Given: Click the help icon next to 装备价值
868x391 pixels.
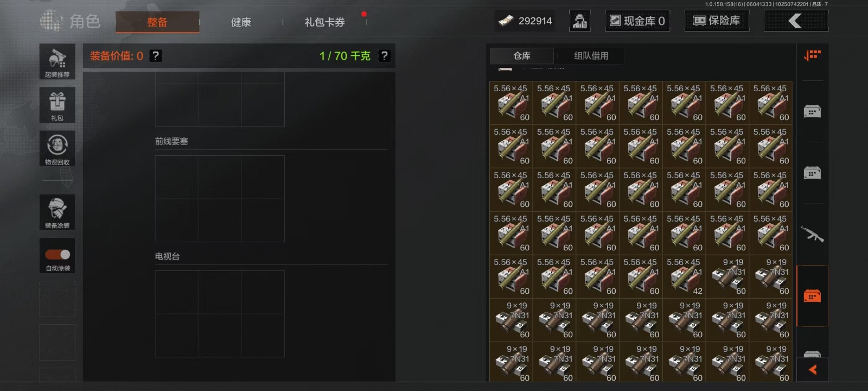Looking at the screenshot, I should coord(156,55).
